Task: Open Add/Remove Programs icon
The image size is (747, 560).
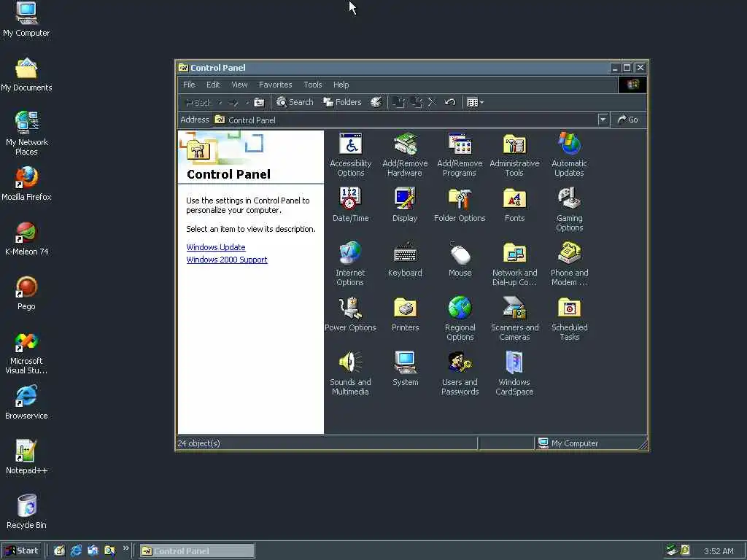Action: [460, 155]
